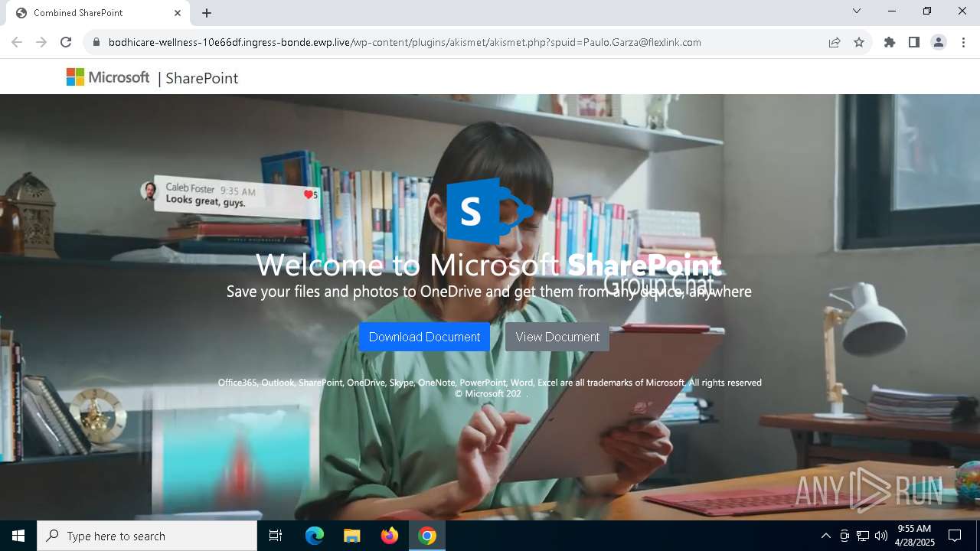Launch Firefox from the taskbar
Screen dimensions: 980x551
pos(390,536)
